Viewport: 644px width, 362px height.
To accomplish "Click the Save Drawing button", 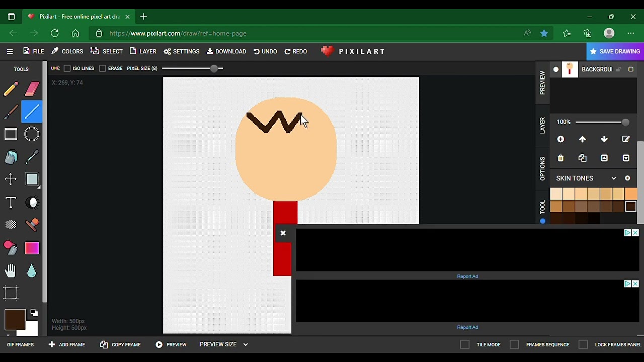I will [x=615, y=51].
